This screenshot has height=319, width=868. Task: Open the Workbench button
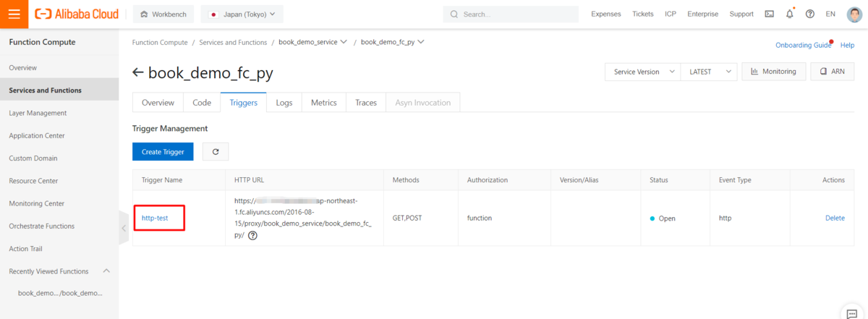(165, 14)
